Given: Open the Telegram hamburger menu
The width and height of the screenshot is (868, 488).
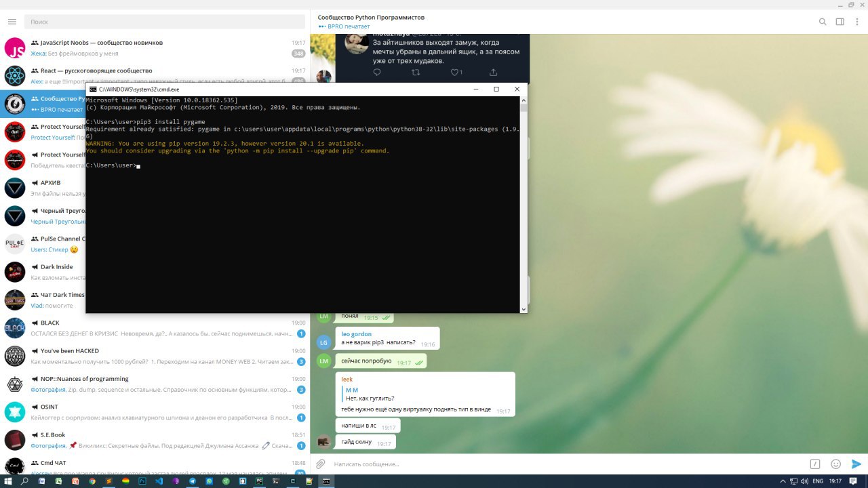Looking at the screenshot, I should (x=12, y=22).
